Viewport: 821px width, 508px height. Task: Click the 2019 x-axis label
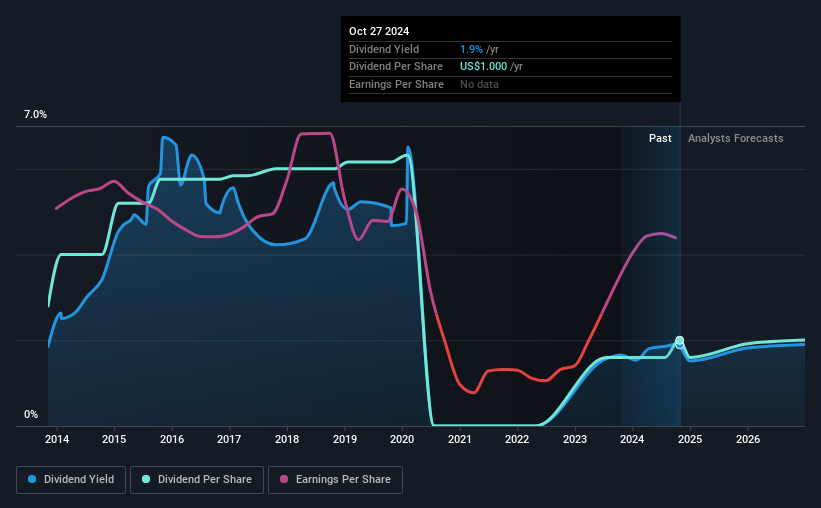point(345,439)
